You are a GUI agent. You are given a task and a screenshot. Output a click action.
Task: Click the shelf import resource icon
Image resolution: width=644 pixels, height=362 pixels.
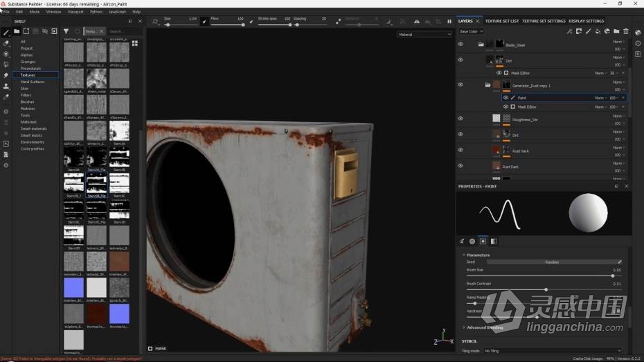click(54, 31)
